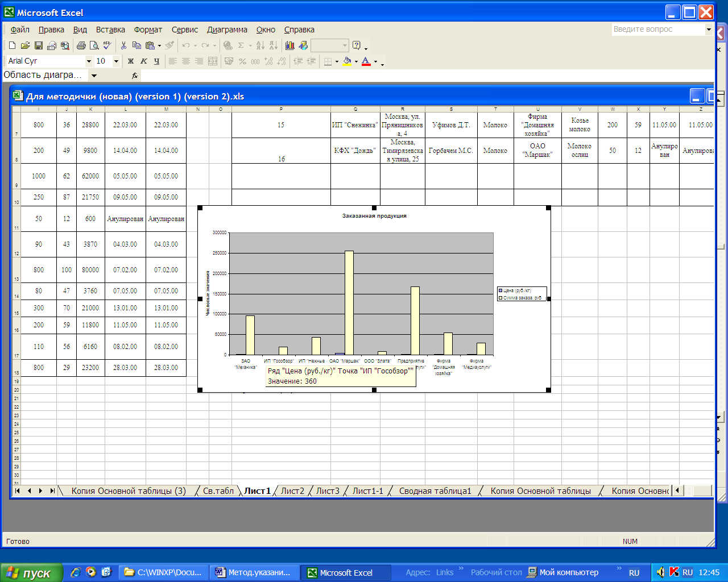Viewport: 728px width, 582px height.
Task: Switch to Сводная таблица1 sheet tab
Action: (x=435, y=491)
